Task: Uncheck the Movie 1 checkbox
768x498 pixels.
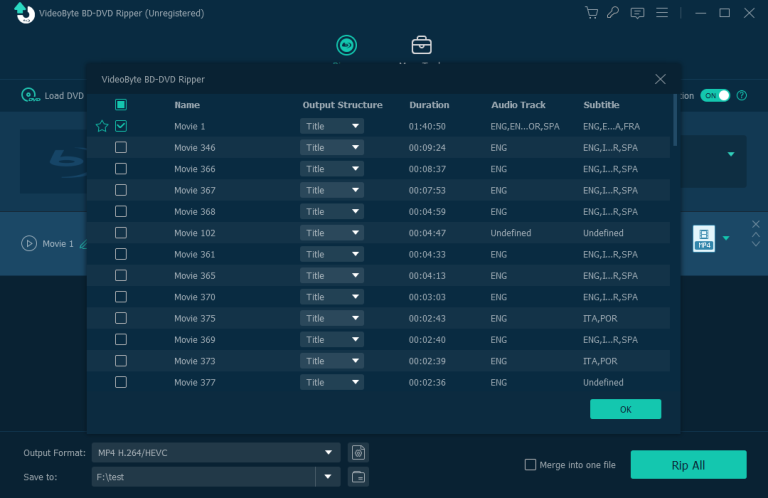Action: click(x=121, y=126)
